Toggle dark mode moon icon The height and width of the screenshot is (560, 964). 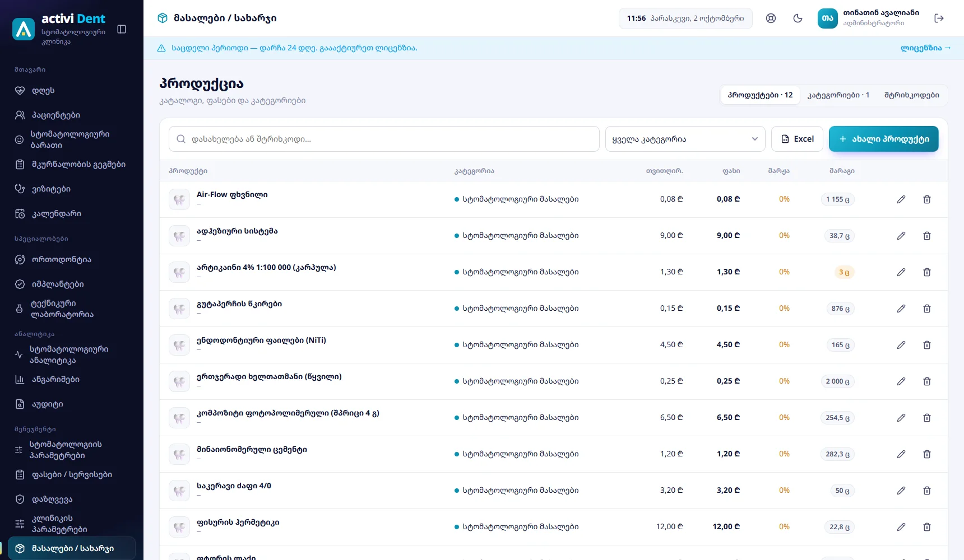point(798,18)
